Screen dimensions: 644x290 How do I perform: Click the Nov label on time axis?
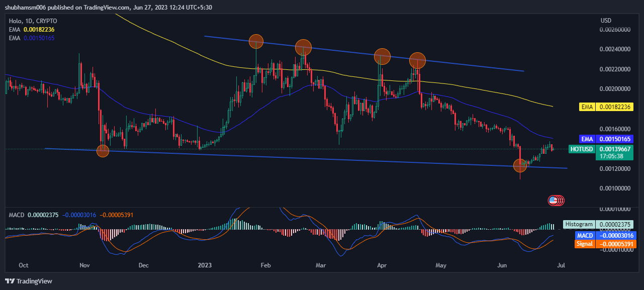coord(84,265)
